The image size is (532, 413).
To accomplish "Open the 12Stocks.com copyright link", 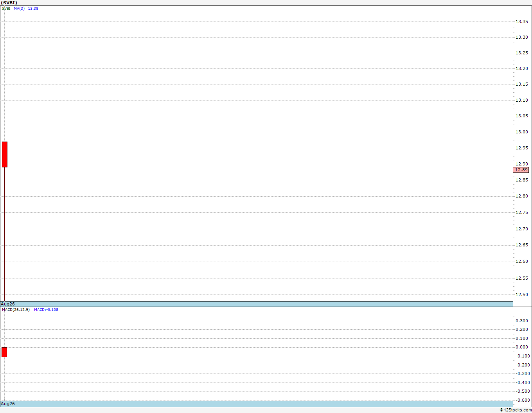I will pos(516,410).
